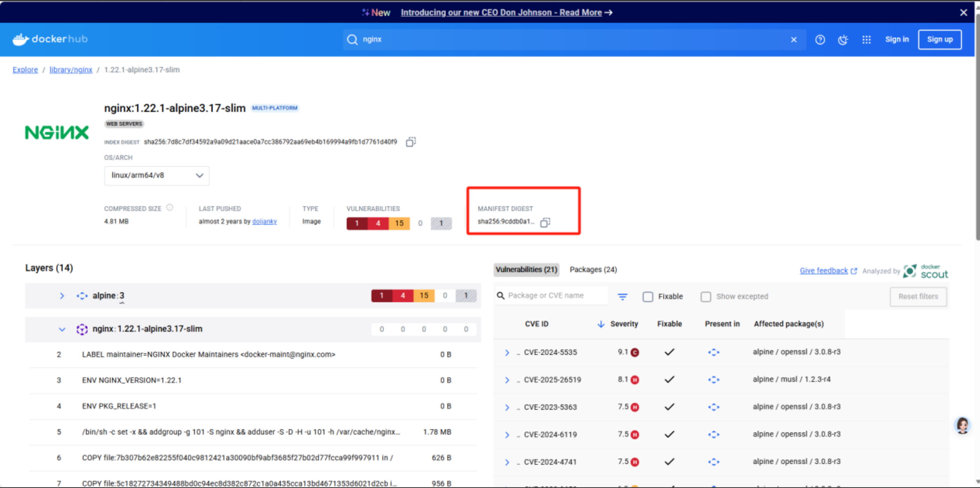Click the Sign up button
The height and width of the screenshot is (488, 980).
tap(940, 39)
